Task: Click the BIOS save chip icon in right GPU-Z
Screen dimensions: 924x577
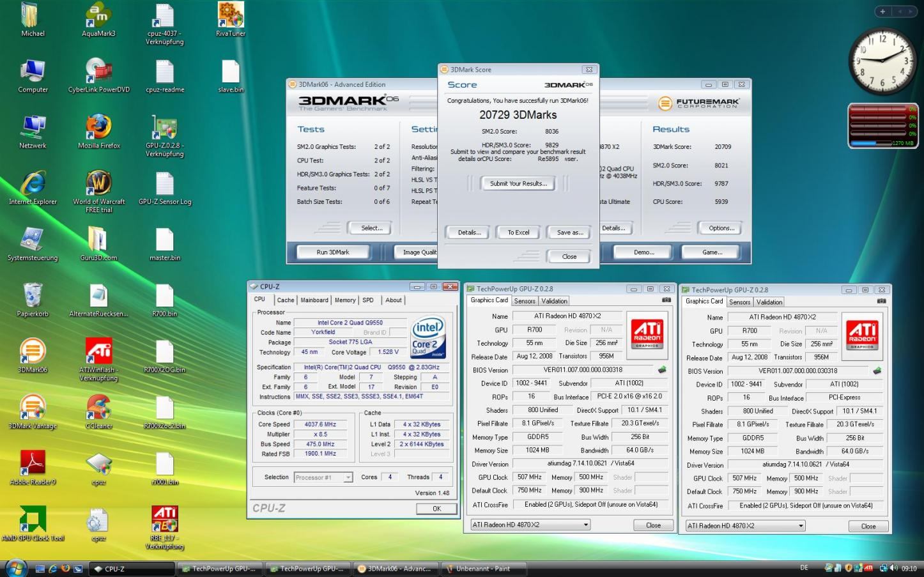Action: (877, 371)
